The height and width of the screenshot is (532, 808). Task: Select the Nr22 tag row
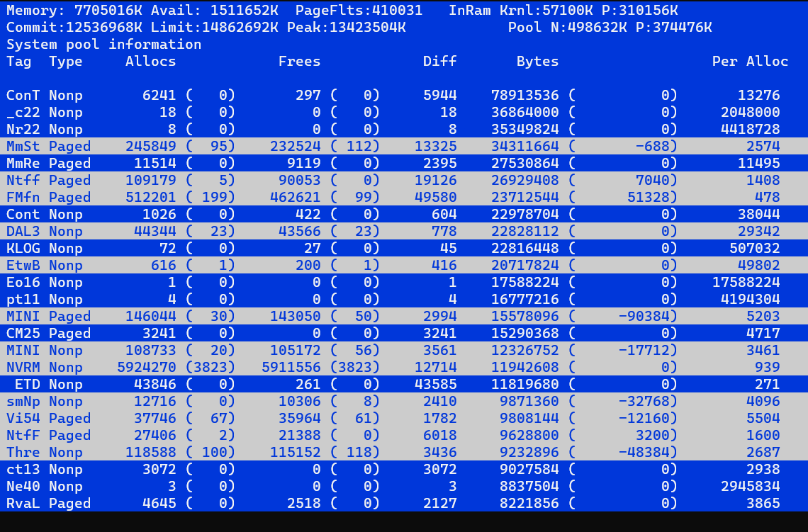pyautogui.click(x=404, y=129)
